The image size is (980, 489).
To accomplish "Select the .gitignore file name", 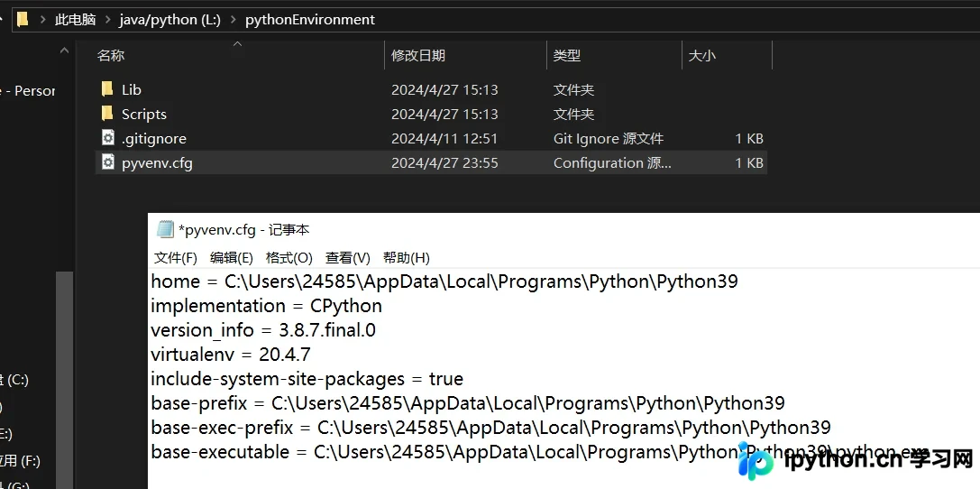I will point(154,138).
